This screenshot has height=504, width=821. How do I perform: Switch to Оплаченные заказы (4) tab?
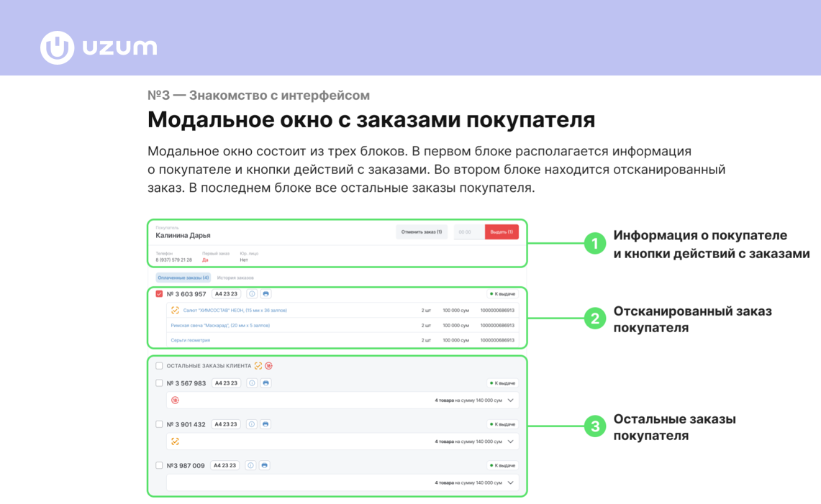coord(183,278)
